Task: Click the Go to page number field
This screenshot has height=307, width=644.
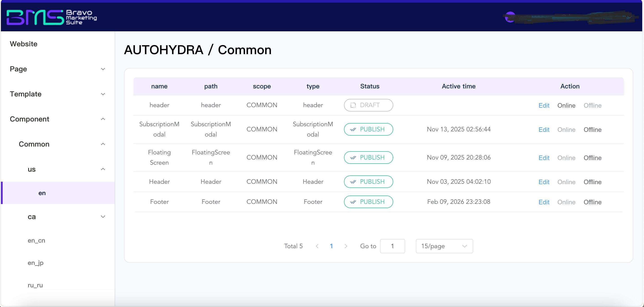Action: coord(392,246)
